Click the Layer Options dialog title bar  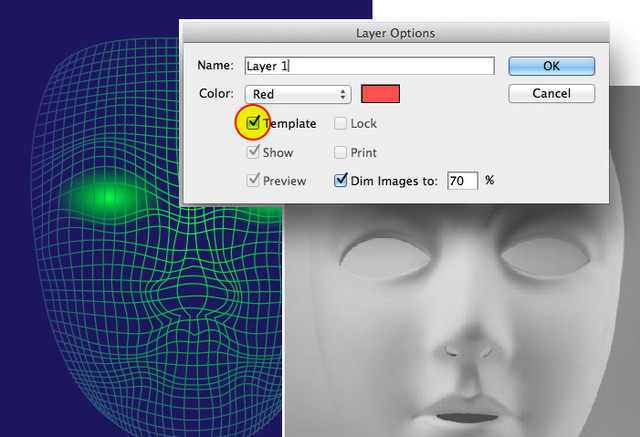(x=395, y=33)
